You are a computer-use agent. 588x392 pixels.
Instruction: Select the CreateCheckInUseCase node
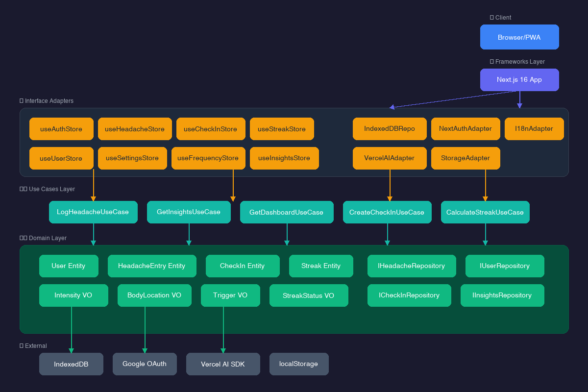point(387,212)
